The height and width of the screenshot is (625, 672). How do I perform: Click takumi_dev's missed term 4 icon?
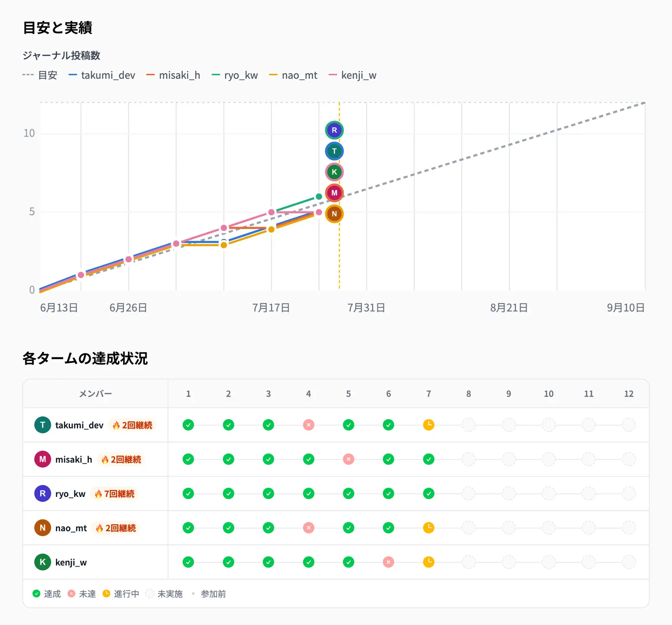[x=309, y=425]
